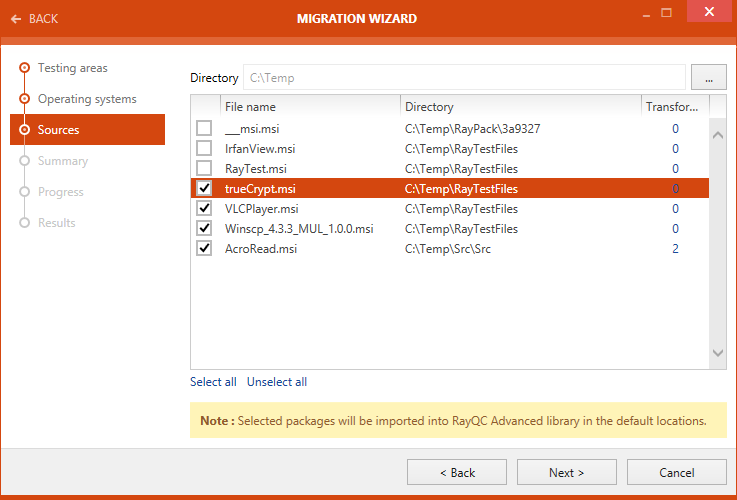The width and height of the screenshot is (737, 500).
Task: Maximize the Migration Wizard window
Action: [666, 13]
